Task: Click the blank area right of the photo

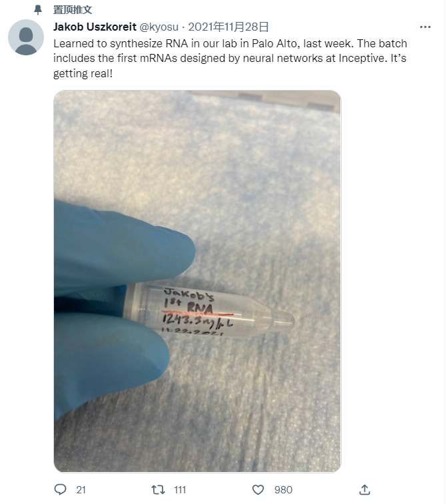Action: click(x=392, y=281)
